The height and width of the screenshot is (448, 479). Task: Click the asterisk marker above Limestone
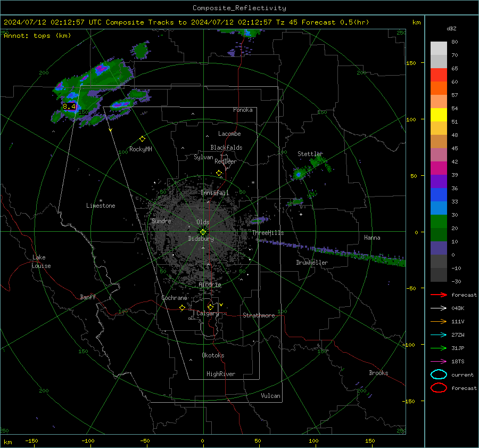101,201
